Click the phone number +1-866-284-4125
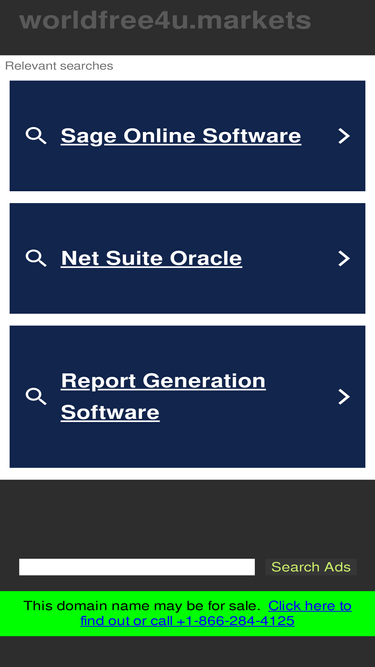 [236, 621]
